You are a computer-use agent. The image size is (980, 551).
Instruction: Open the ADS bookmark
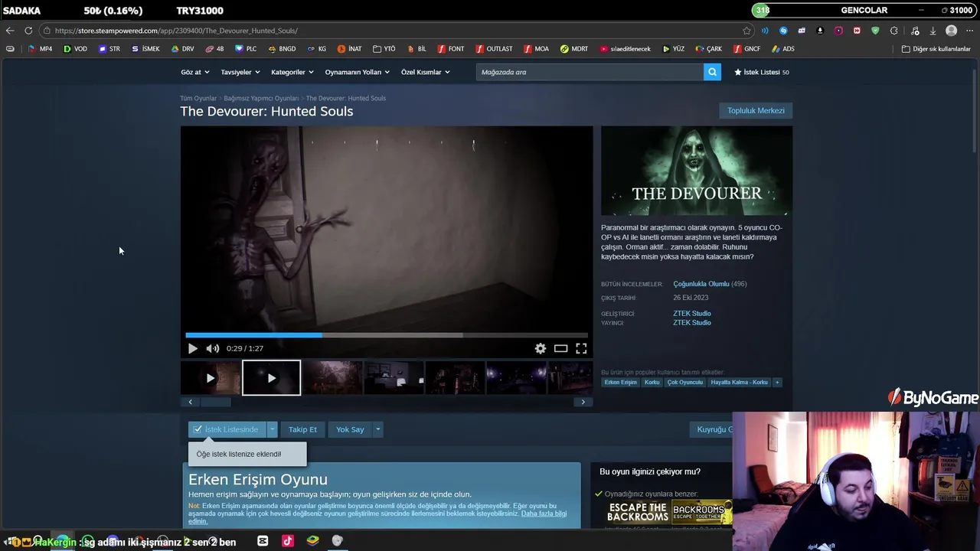[783, 49]
